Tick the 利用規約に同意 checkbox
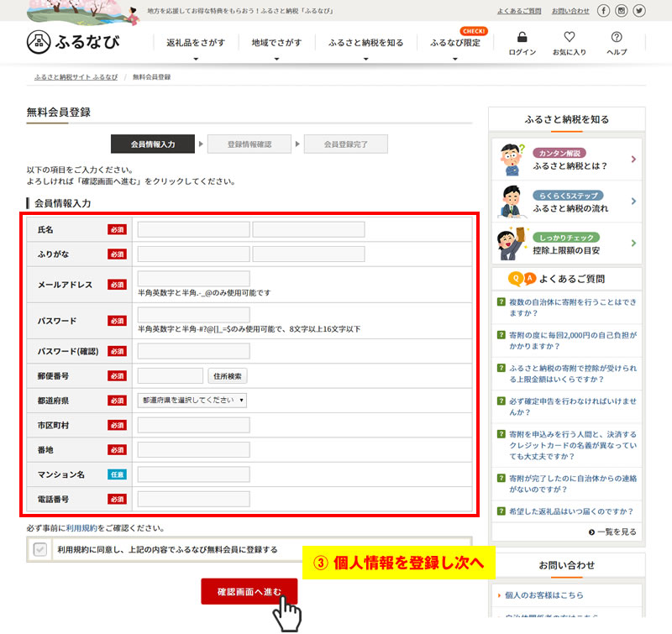The image size is (672, 634). pyautogui.click(x=39, y=549)
